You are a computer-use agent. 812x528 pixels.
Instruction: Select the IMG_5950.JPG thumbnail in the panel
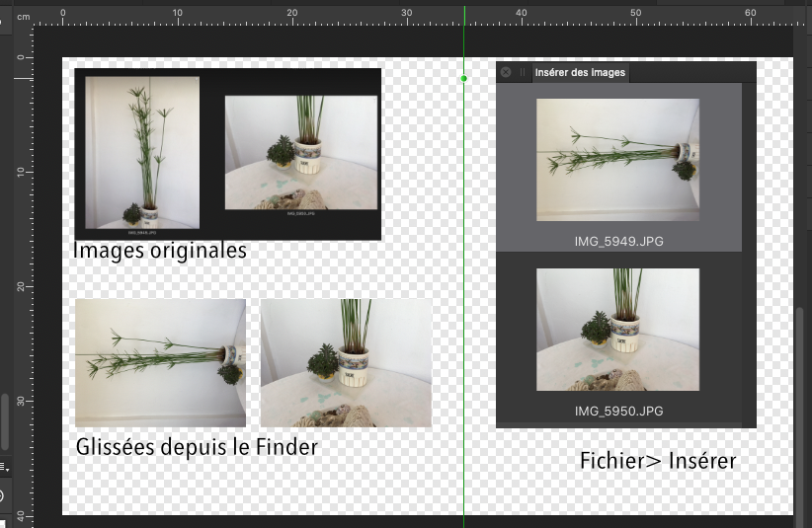pos(617,330)
